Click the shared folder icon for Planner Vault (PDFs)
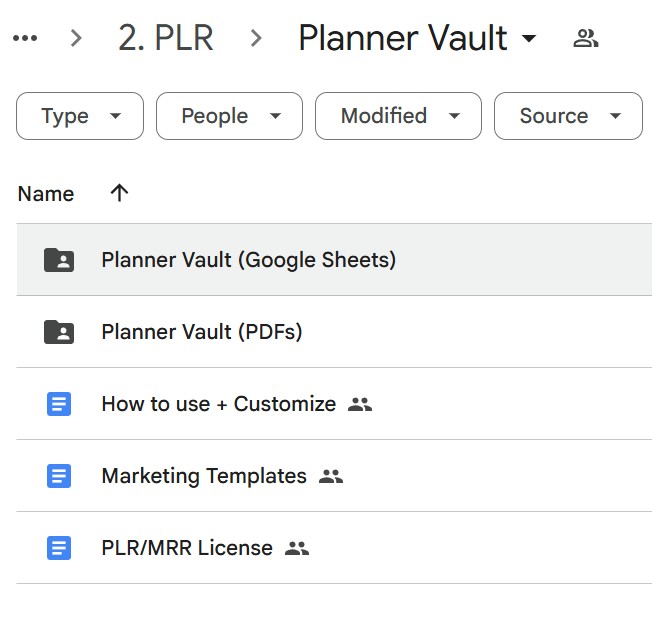 coord(59,332)
